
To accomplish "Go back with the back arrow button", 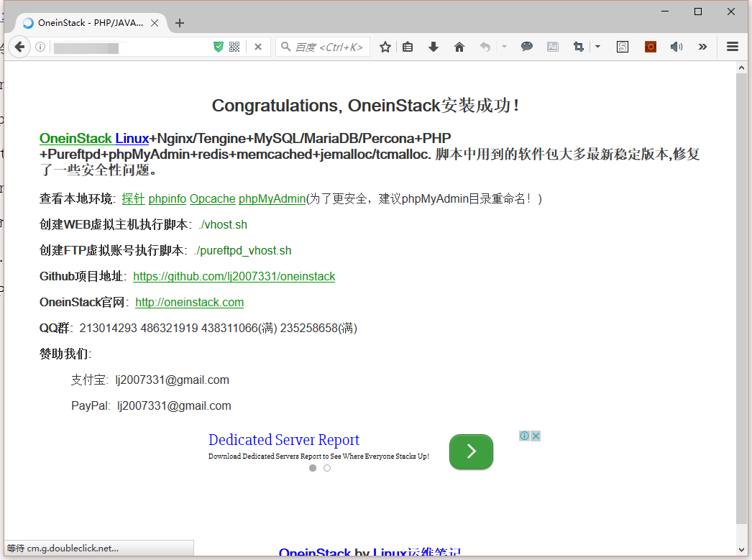I will (19, 47).
